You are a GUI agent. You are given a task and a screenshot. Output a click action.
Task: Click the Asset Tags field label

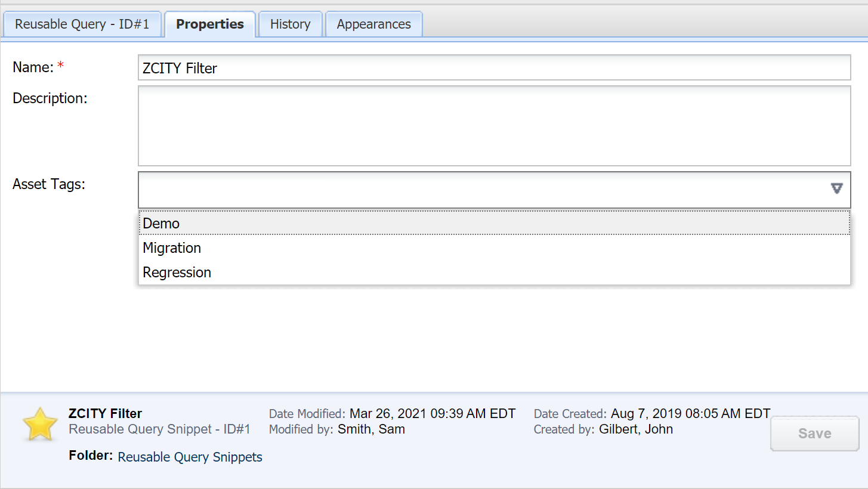pos(49,184)
